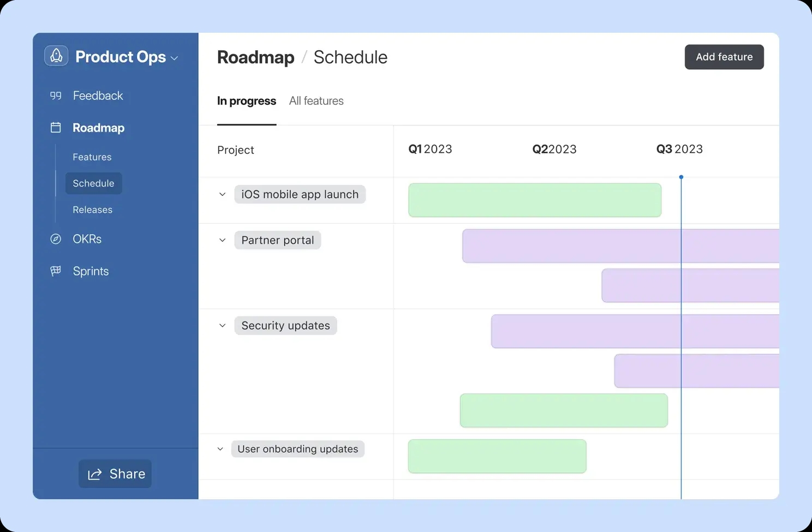Select the green User onboarding updates bar
The width and height of the screenshot is (812, 532).
497,456
